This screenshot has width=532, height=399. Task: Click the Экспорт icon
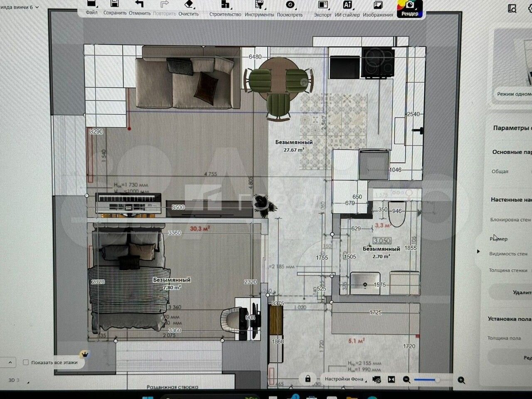point(323,5)
